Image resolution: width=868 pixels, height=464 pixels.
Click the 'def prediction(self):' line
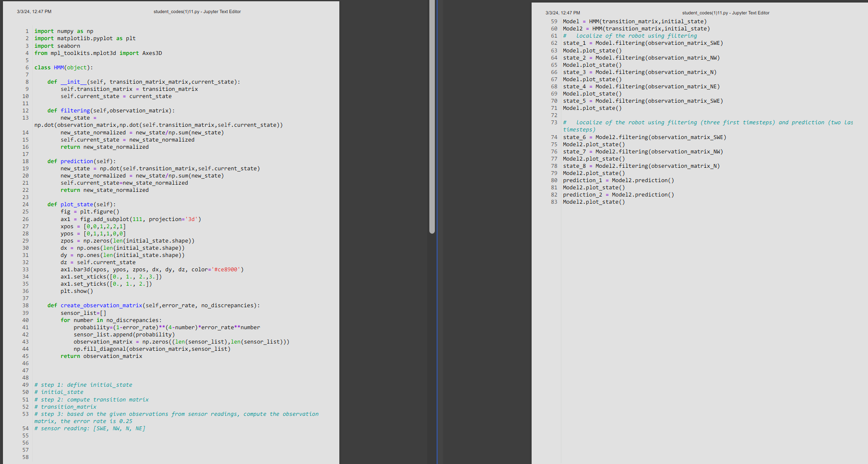[81, 161]
